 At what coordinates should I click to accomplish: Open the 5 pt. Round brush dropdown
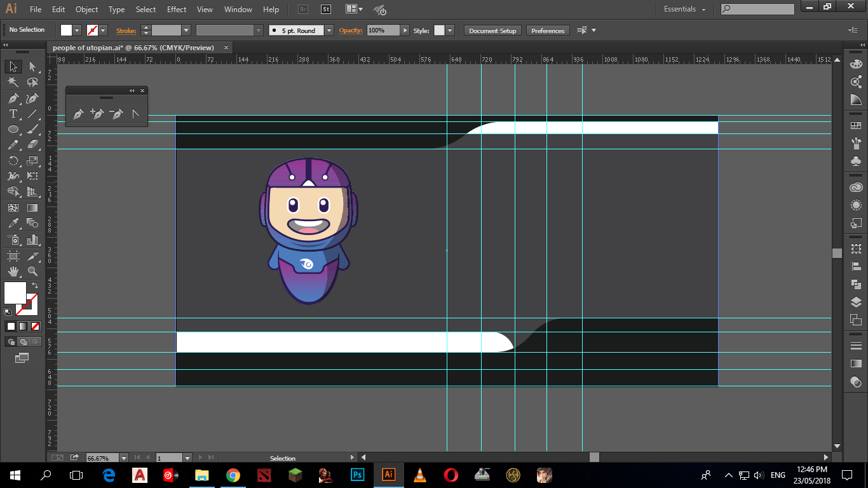click(x=329, y=30)
